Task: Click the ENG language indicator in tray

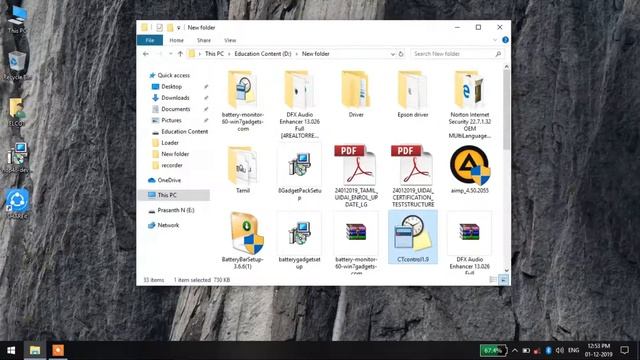Action: click(573, 350)
